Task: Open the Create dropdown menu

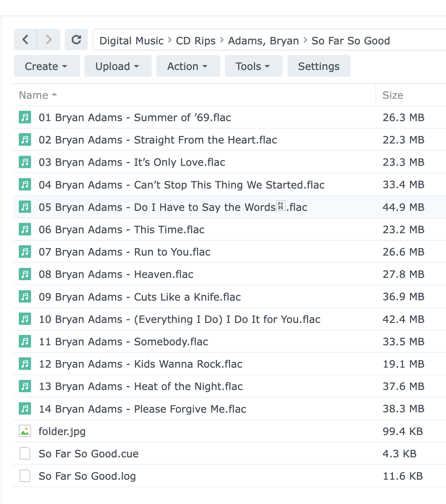Action: [47, 66]
